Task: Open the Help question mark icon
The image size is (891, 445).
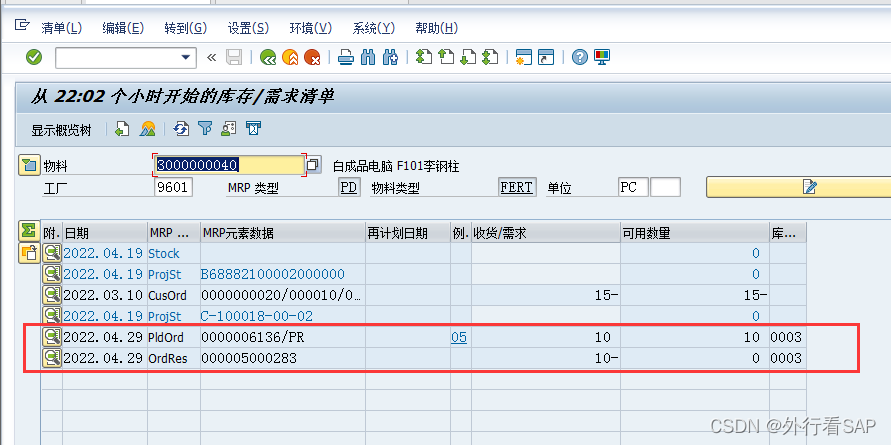Action: (579, 57)
